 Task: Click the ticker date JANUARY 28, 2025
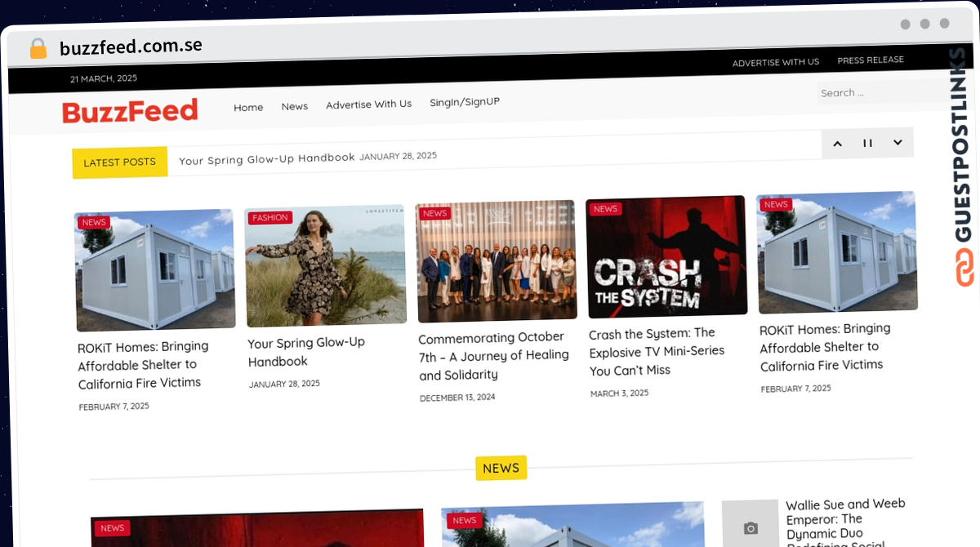(399, 156)
